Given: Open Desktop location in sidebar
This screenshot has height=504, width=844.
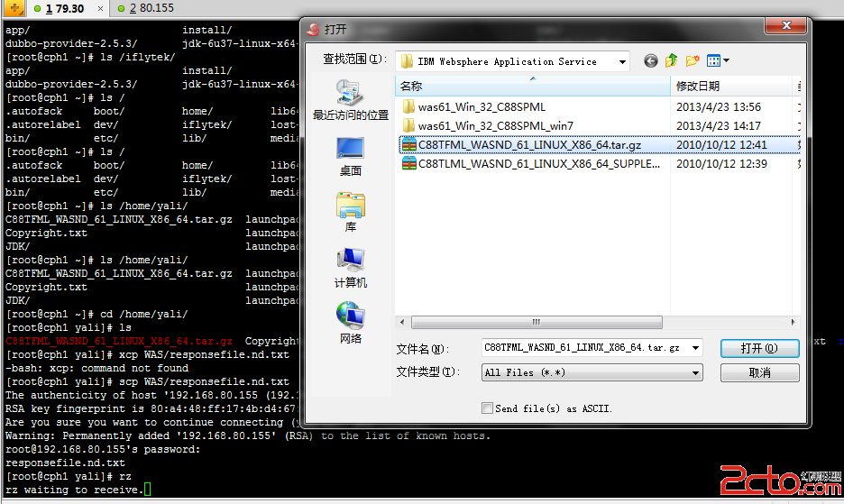Looking at the screenshot, I should click(x=351, y=157).
